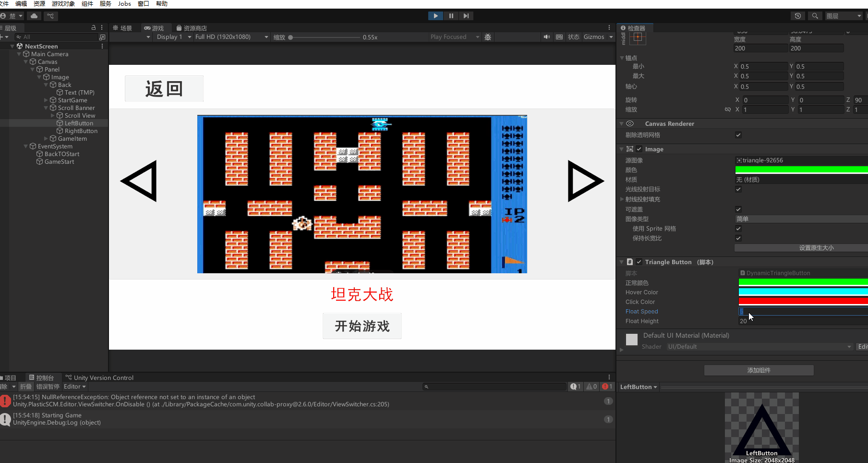Open the Display 1 dropdown
The image size is (868, 463).
tap(174, 37)
